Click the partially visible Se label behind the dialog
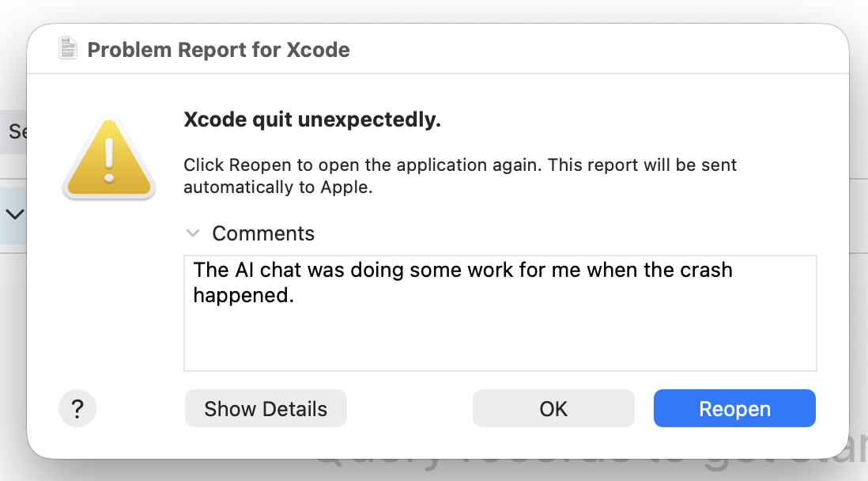This screenshot has width=868, height=481. click(17, 132)
